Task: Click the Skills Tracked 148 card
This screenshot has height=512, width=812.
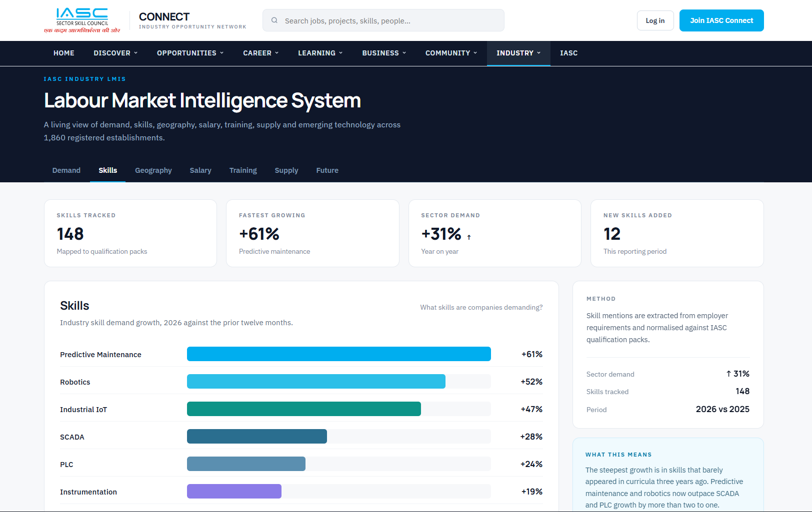Action: [130, 233]
